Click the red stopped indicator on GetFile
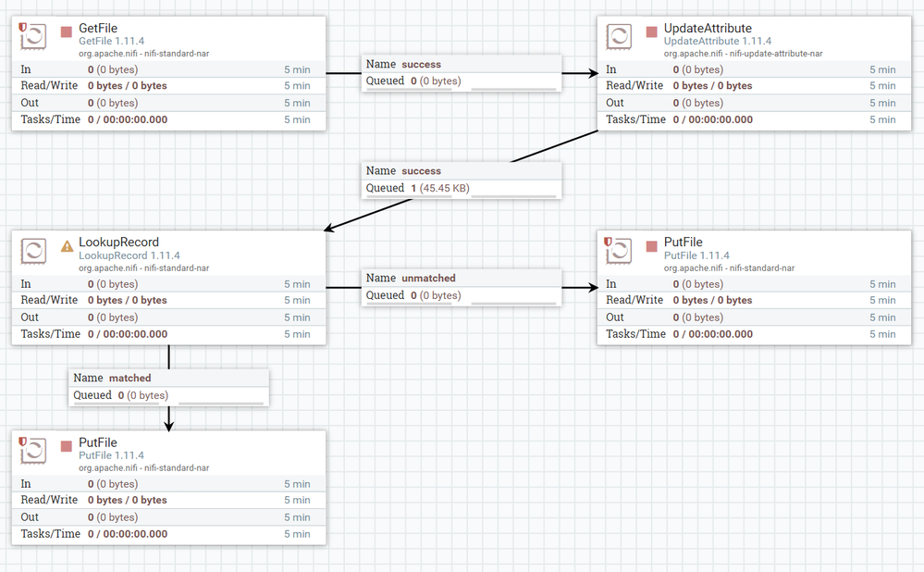The height and width of the screenshot is (572, 924). (x=67, y=31)
